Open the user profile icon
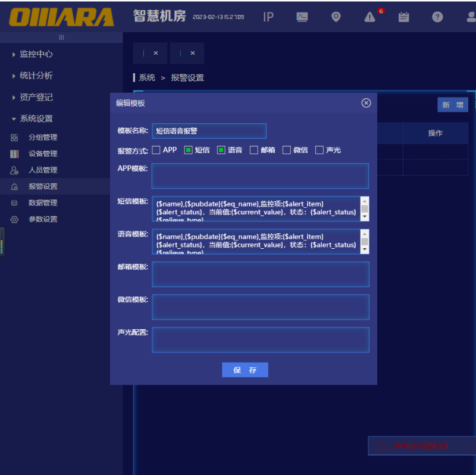The width and height of the screenshot is (476, 475). point(470,17)
